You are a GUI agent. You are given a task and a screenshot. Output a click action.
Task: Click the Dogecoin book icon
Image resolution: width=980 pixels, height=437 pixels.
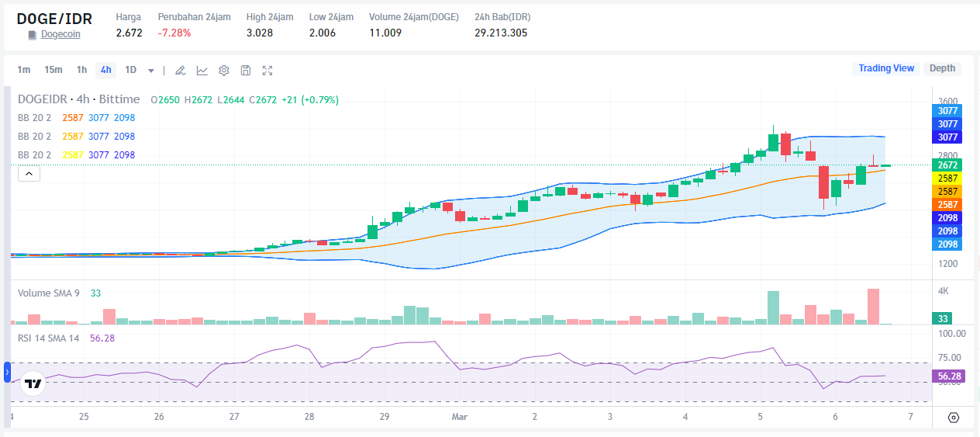pyautogui.click(x=32, y=35)
